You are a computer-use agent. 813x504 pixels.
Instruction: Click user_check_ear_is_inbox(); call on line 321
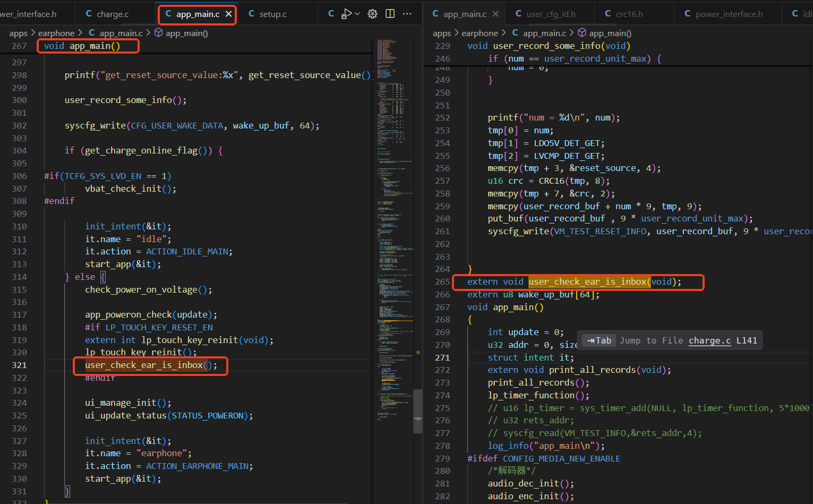coord(151,365)
